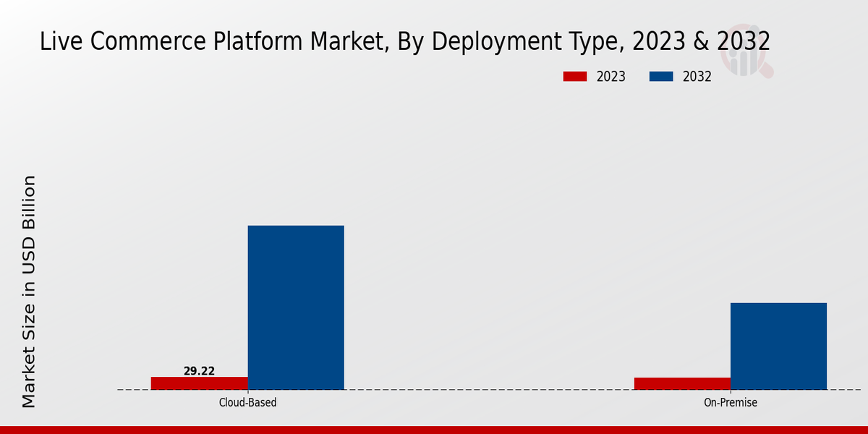The image size is (868, 434).
Task: Click the On-Premise x-axis category label
Action: (731, 403)
